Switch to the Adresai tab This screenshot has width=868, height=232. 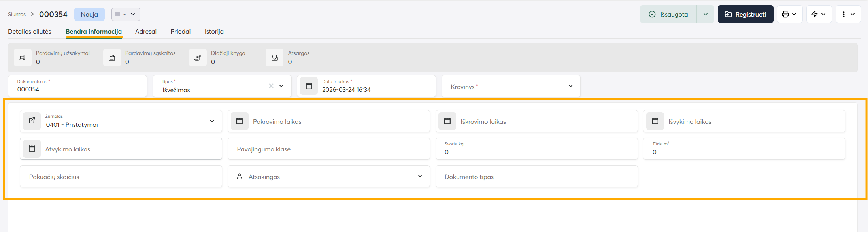pyautogui.click(x=146, y=32)
